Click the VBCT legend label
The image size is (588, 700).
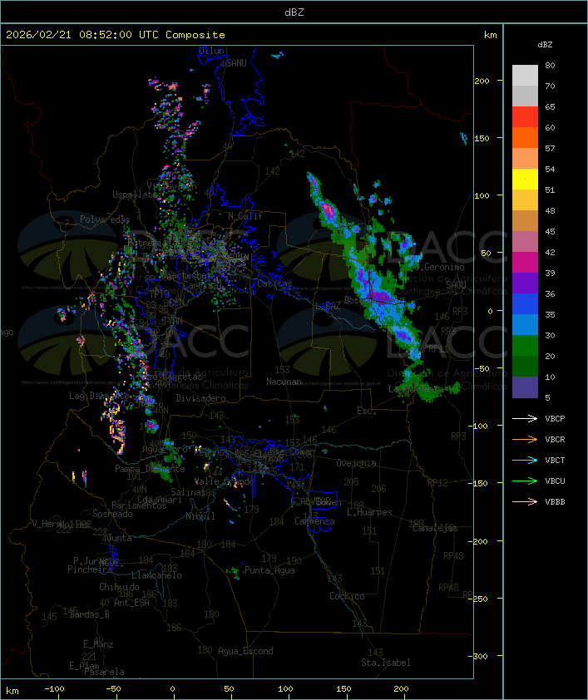click(555, 461)
